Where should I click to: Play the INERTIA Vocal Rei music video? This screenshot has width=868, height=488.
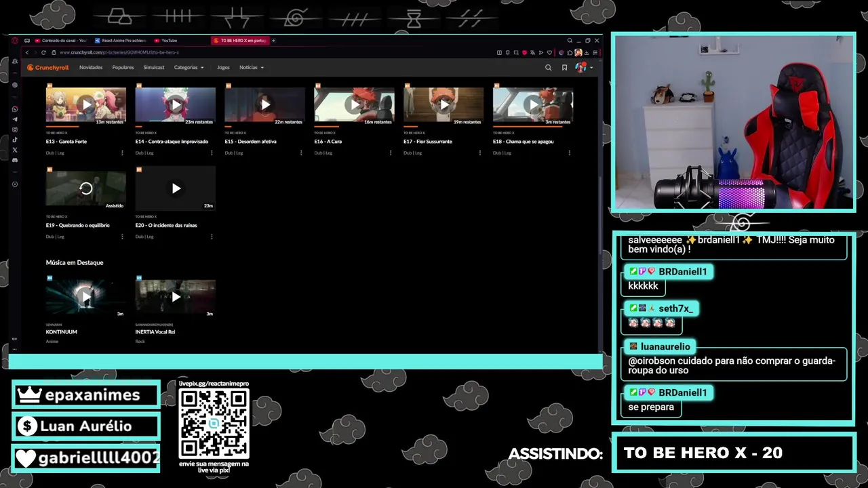[x=176, y=297]
